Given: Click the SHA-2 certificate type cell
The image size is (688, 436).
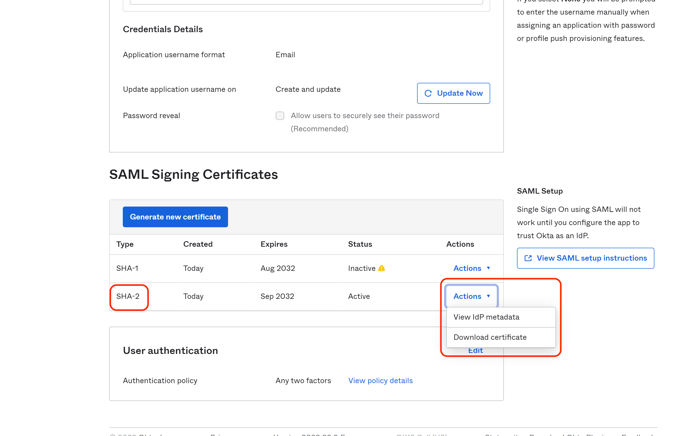Looking at the screenshot, I should (x=128, y=296).
